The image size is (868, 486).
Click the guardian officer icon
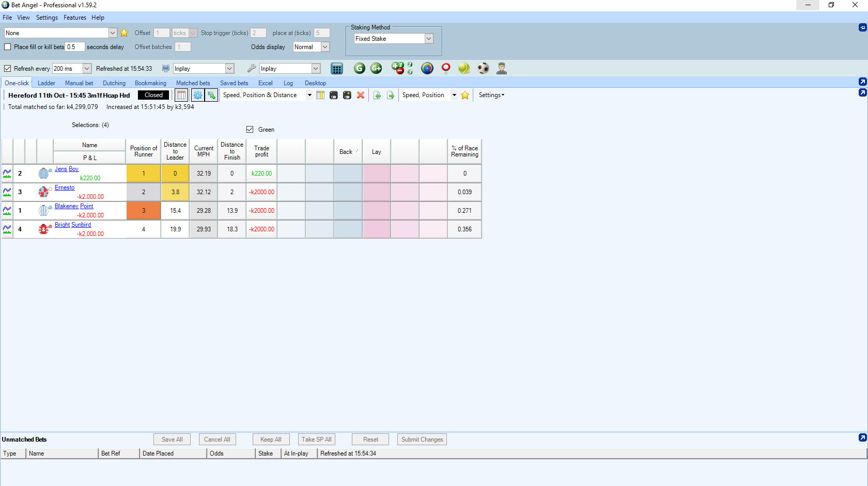point(501,68)
